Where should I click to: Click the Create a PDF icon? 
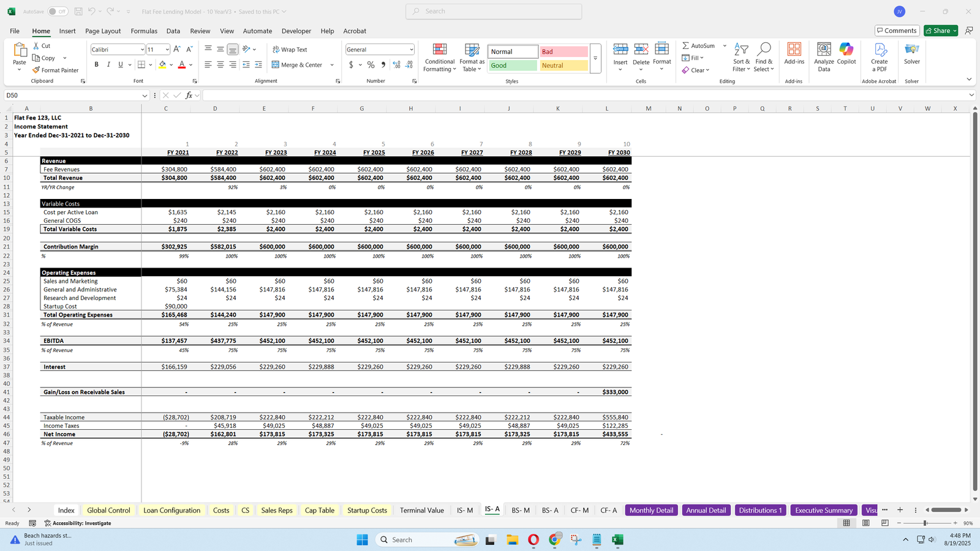(879, 58)
